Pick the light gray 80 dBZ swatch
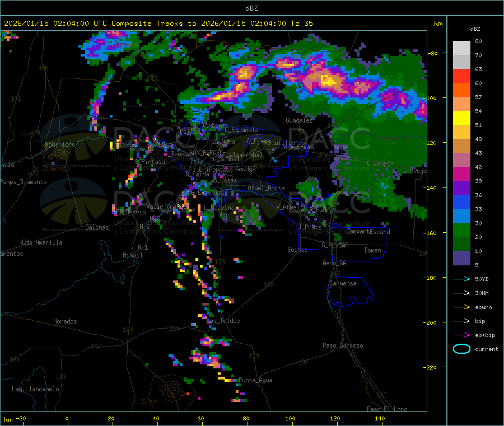Screen dimensions: 504x426 click(x=461, y=48)
